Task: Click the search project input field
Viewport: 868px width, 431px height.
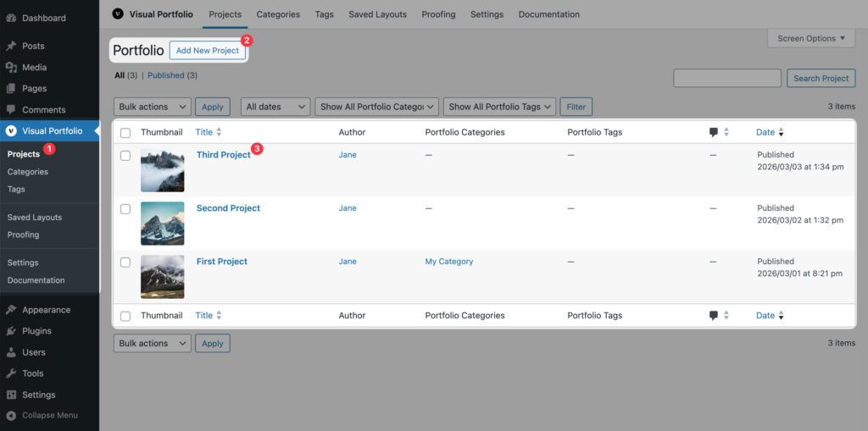Action: tap(726, 78)
